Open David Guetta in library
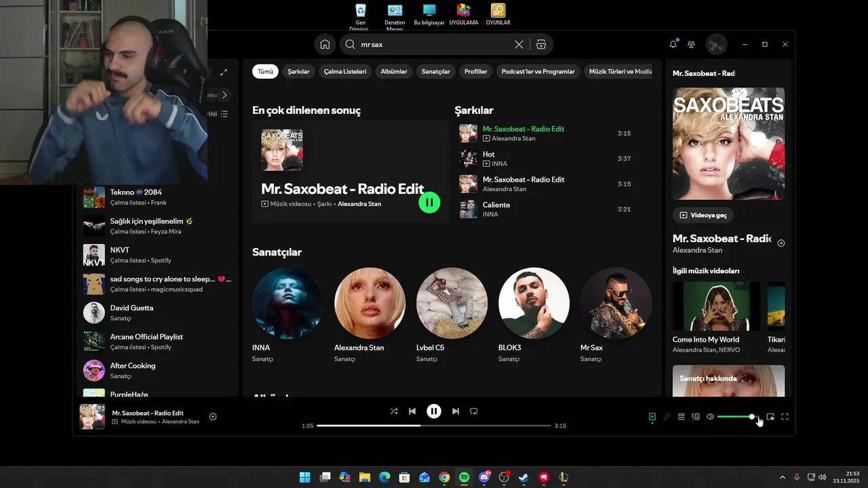This screenshot has width=868, height=488. click(x=158, y=312)
